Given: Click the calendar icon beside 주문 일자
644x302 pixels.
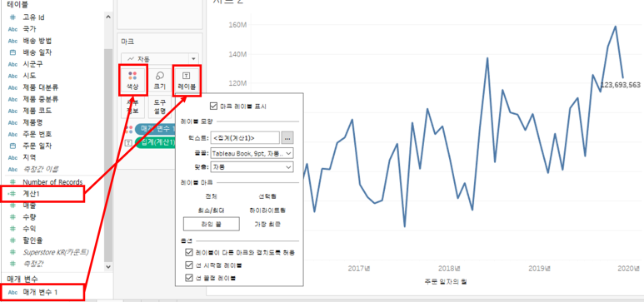Looking at the screenshot, I should 12,146.
